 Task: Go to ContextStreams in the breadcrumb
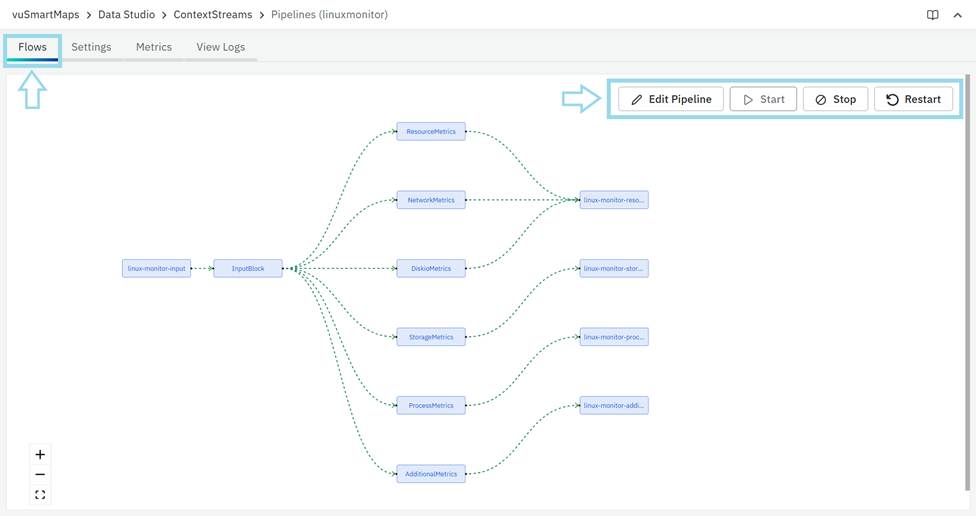212,15
